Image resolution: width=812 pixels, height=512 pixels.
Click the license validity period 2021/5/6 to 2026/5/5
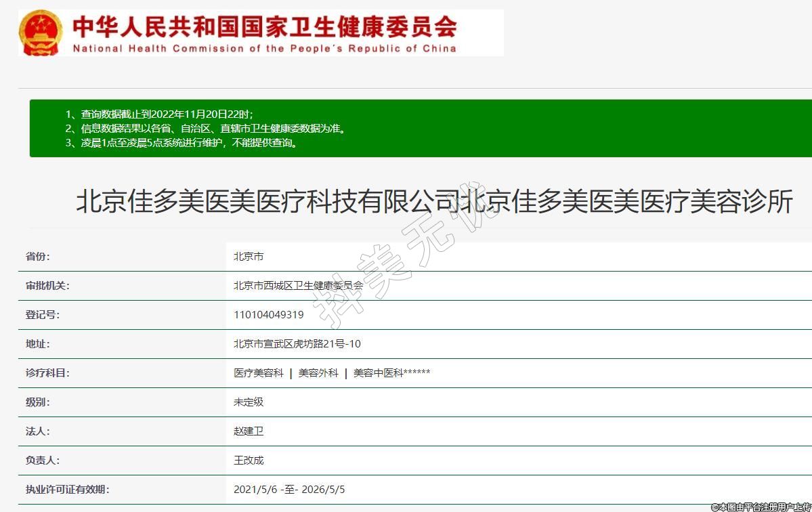click(289, 490)
